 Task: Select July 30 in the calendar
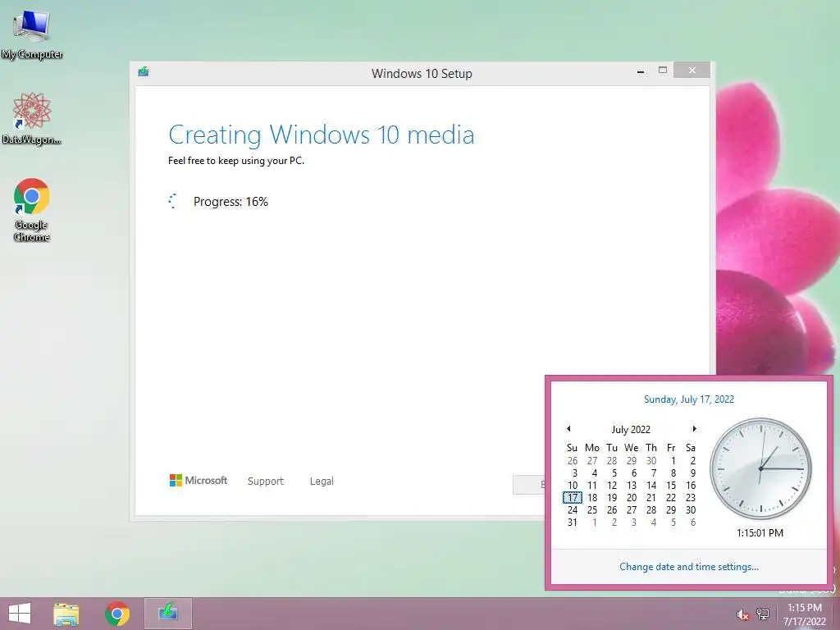pyautogui.click(x=691, y=510)
